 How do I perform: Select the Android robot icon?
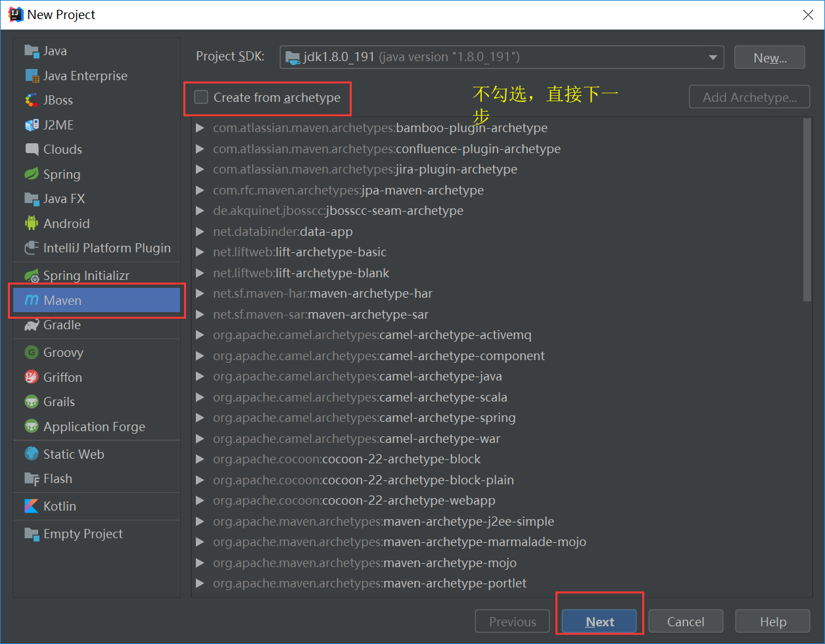point(32,223)
